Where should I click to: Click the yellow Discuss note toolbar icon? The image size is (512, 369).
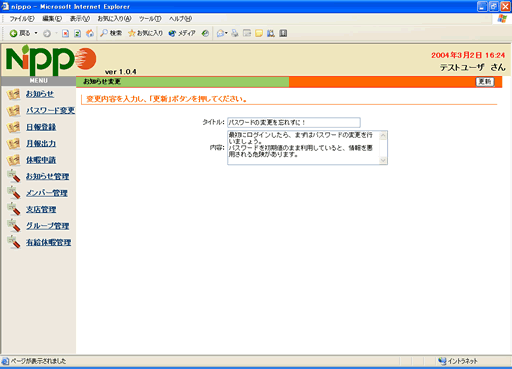coord(259,33)
